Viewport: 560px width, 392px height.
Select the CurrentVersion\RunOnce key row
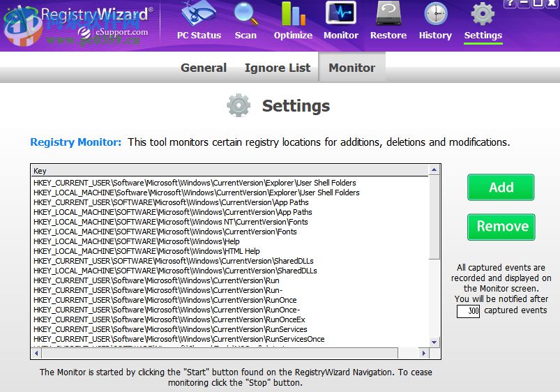point(165,300)
